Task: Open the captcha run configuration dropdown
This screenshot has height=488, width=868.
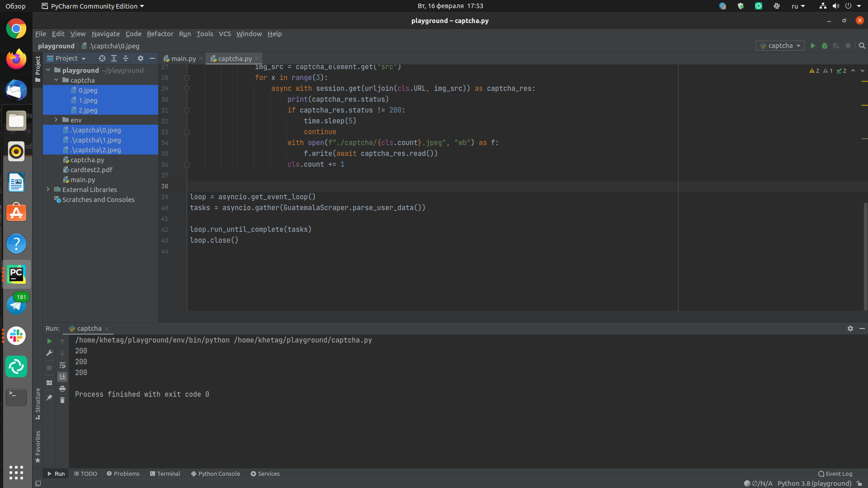Action: (780, 46)
